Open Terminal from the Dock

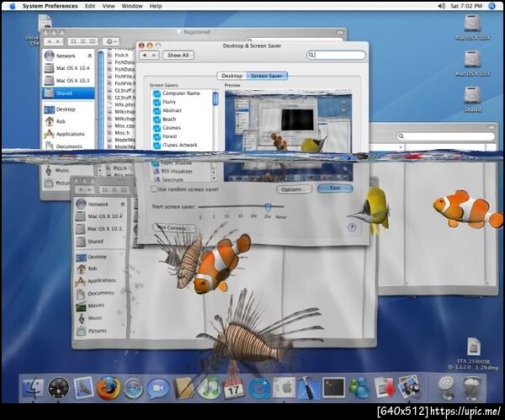click(x=333, y=388)
